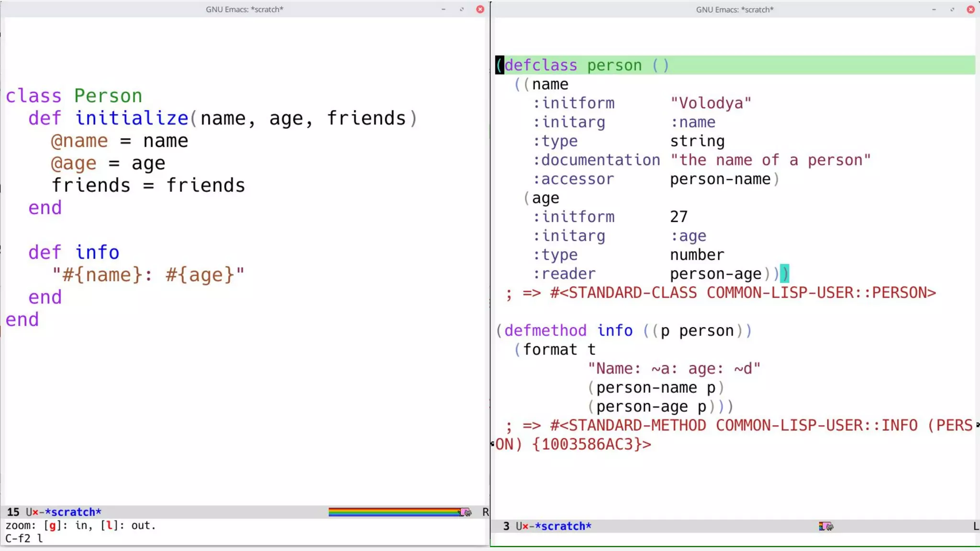This screenshot has width=980, height=551.
Task: Click the initialize method name in Ruby code
Action: pos(132,118)
